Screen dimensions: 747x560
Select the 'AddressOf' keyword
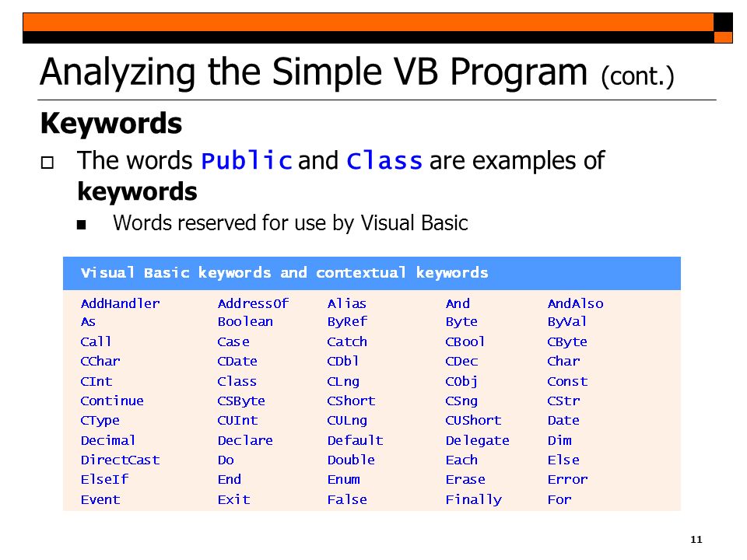[253, 304]
